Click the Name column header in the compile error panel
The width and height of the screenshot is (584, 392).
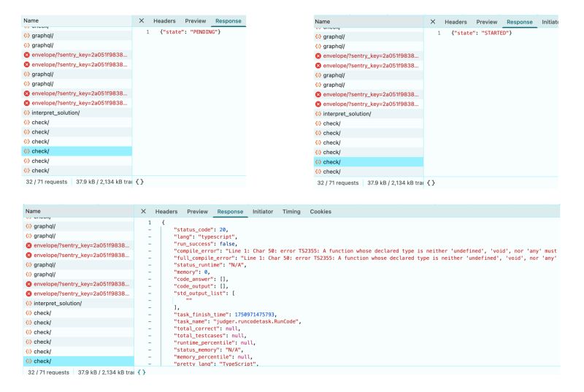(79, 211)
